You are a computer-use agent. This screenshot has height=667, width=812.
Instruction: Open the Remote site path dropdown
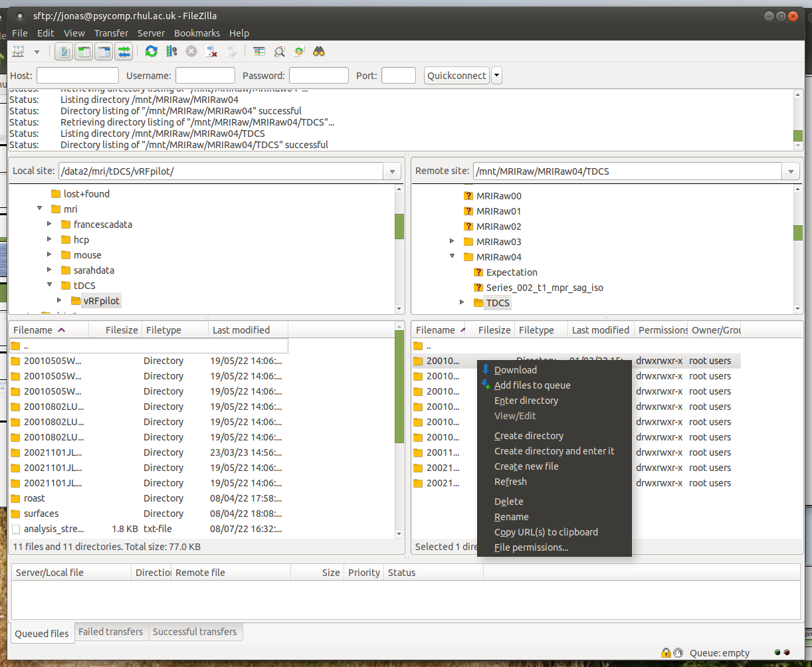pos(791,171)
